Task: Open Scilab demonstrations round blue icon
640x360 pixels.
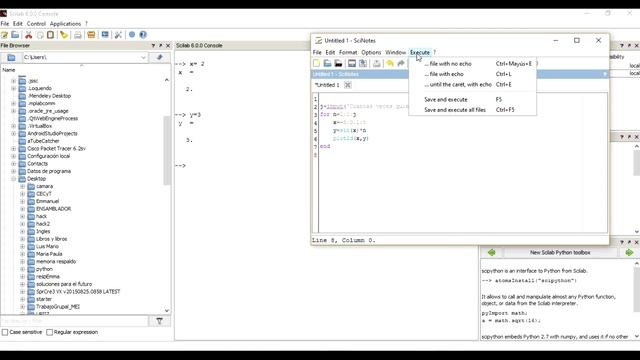Action: click(132, 35)
